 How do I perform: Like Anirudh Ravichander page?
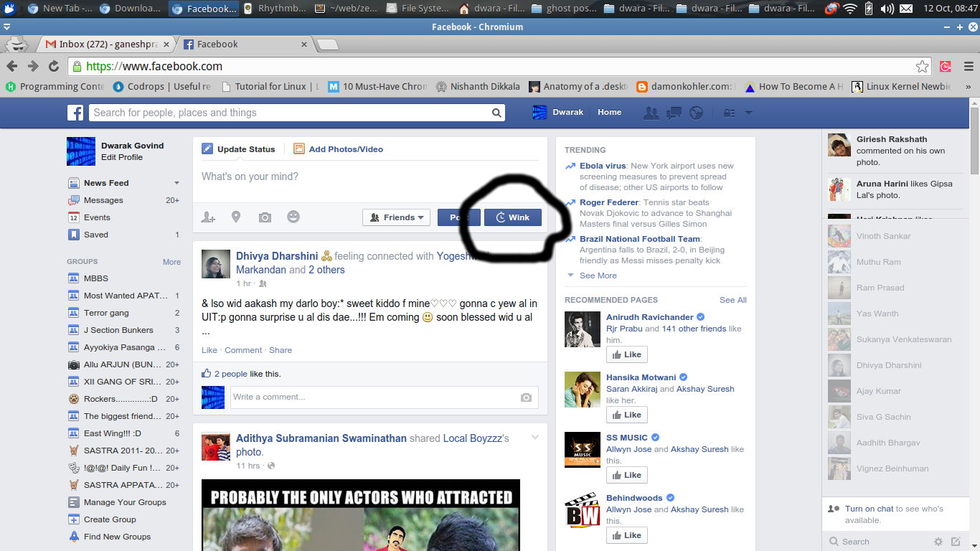[627, 354]
